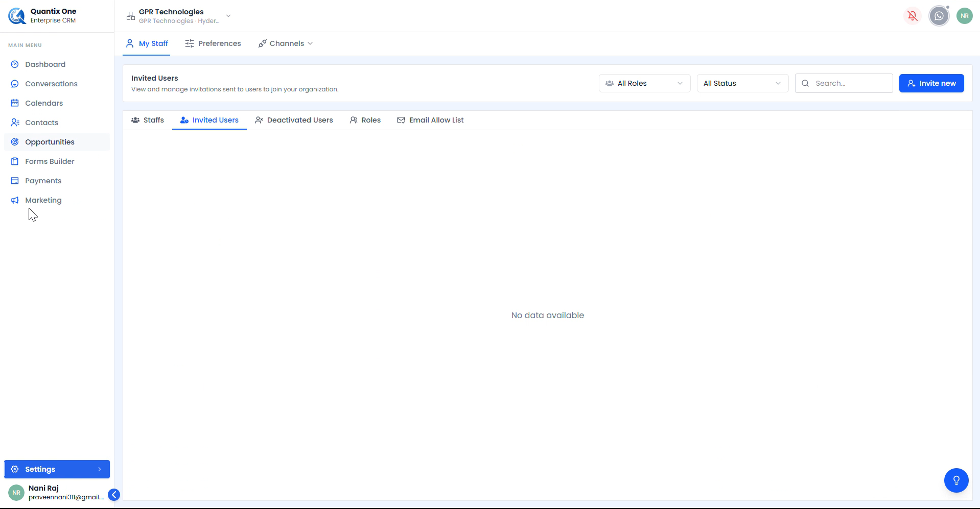This screenshot has width=980, height=509.
Task: Open the Email Allow List sub-tab
Action: 430,120
